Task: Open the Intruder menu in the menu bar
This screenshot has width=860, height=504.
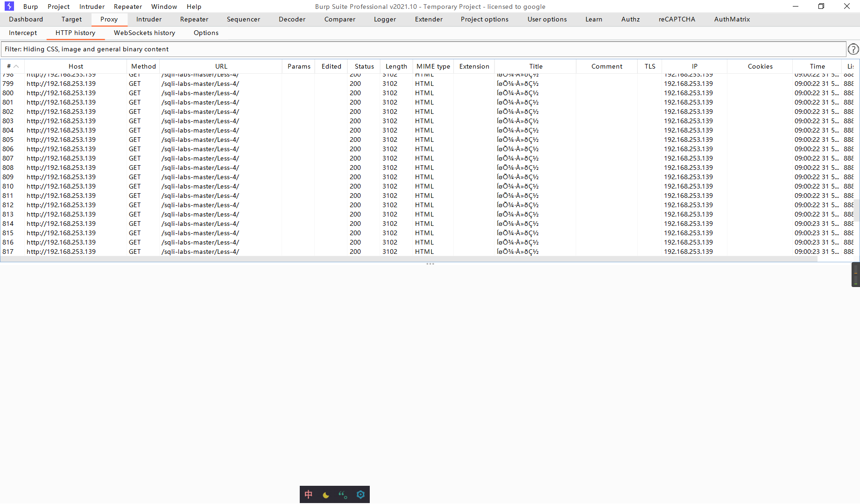Action: tap(92, 7)
